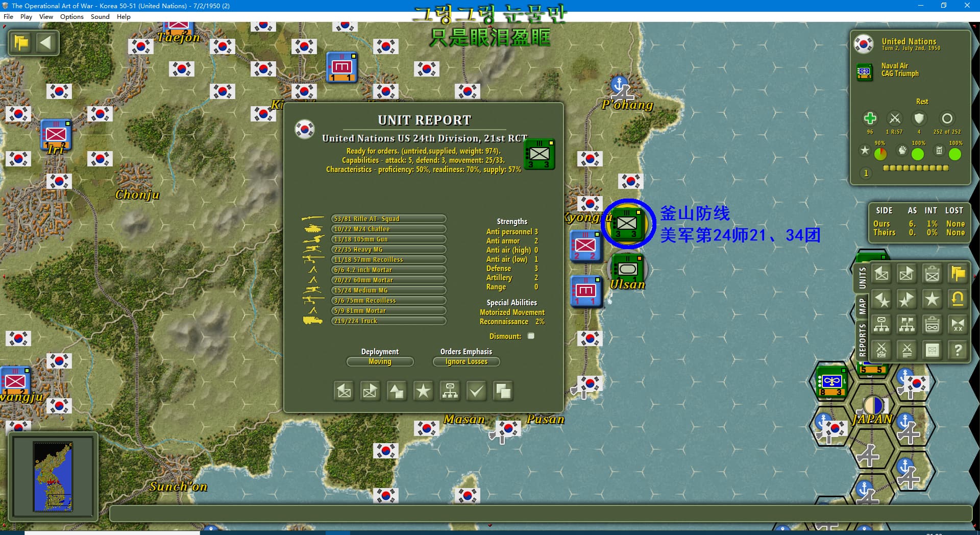The image size is (980, 535).
Task: Switch to the UNITS side tab
Action: pos(862,279)
